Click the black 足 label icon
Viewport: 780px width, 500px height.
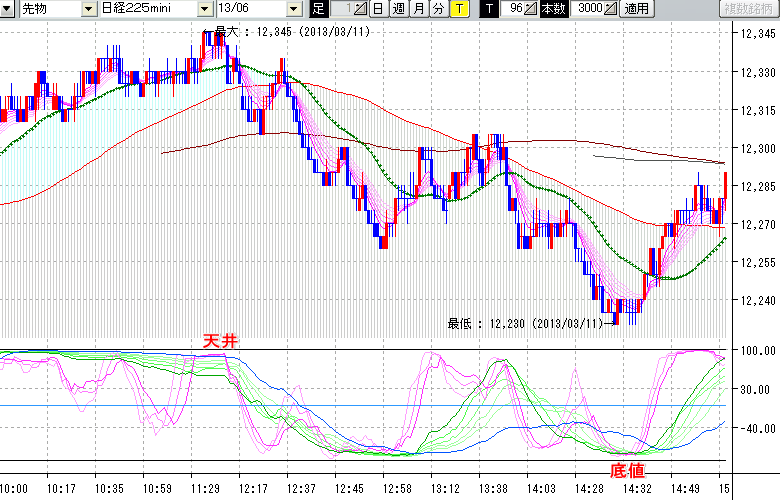coord(318,9)
